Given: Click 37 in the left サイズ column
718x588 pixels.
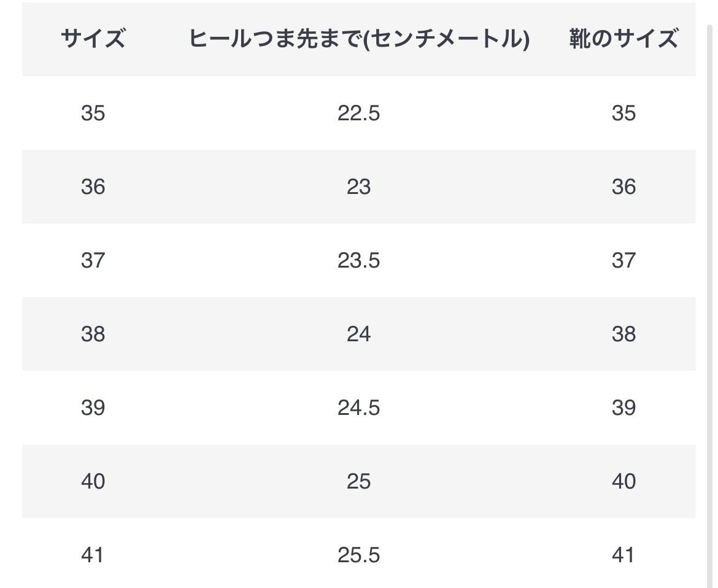Looking at the screenshot, I should point(93,260).
